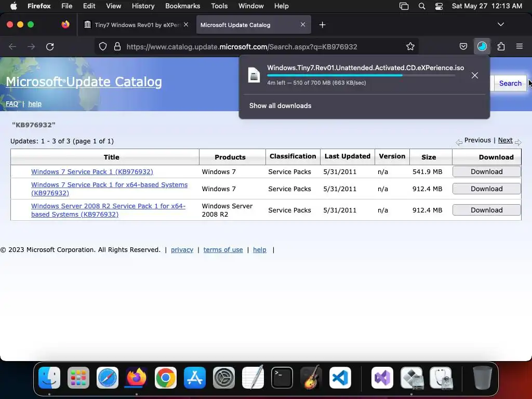Screen dimensions: 532x399
Task: Switch to Tiny7 Windows Rev01 tab
Action: coord(137,25)
